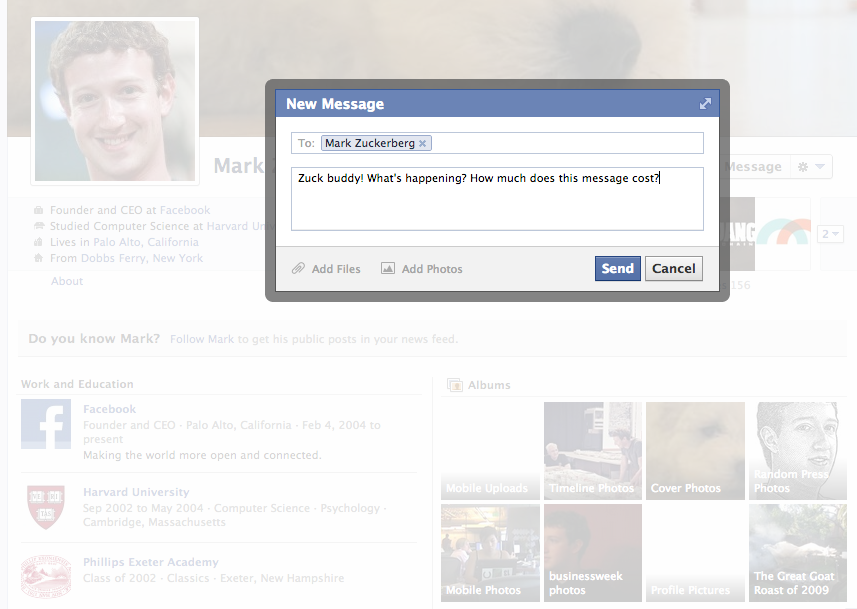Click the graduation cap icon beside Studied
857x609 pixels.
[x=38, y=226]
